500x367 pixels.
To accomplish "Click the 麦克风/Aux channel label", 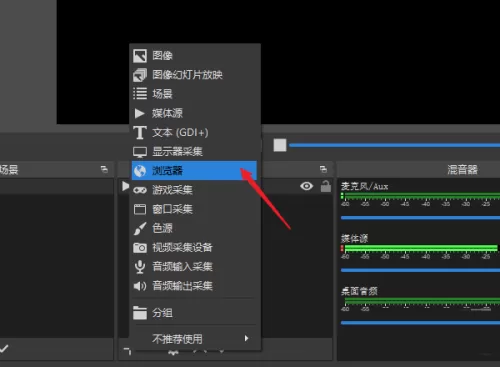I will point(364,186).
